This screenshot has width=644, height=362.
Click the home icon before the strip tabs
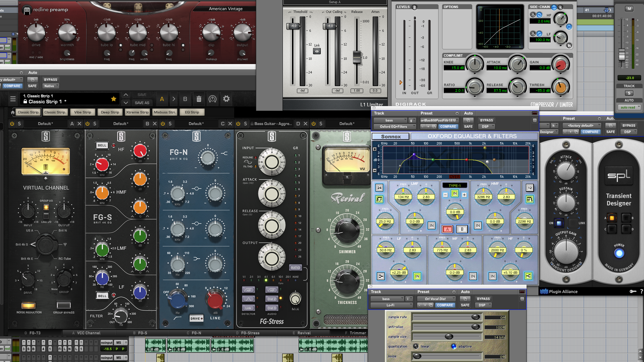(13, 112)
